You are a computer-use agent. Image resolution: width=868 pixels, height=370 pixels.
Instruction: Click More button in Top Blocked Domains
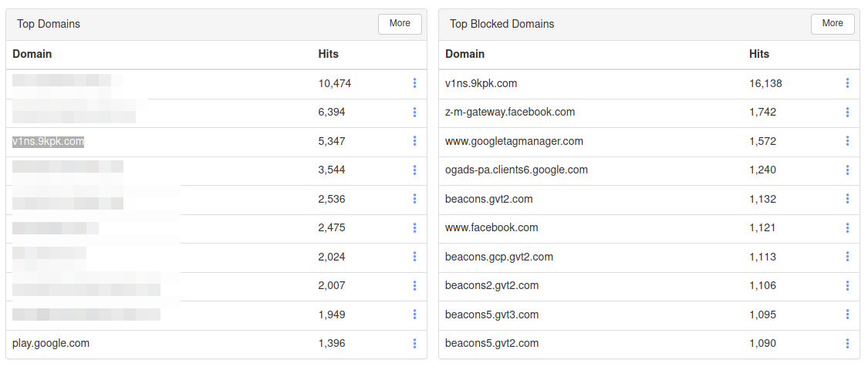[x=833, y=24]
